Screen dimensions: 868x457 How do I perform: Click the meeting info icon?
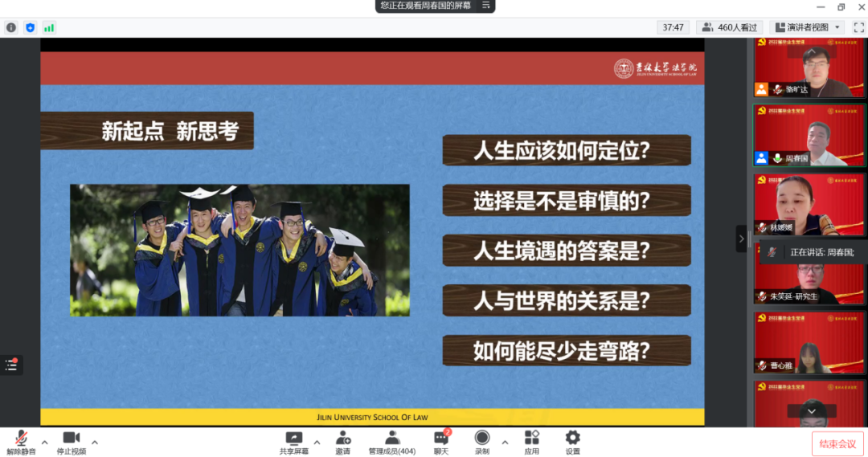[11, 27]
